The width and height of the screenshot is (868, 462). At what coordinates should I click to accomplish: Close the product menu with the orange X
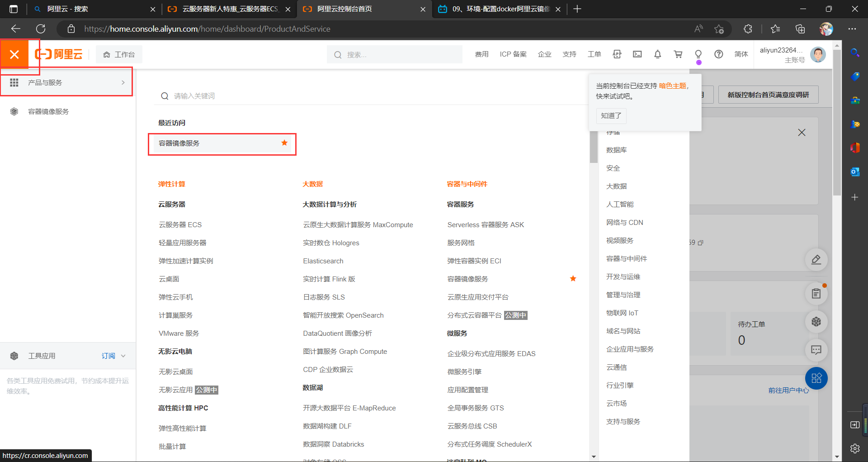[14, 55]
